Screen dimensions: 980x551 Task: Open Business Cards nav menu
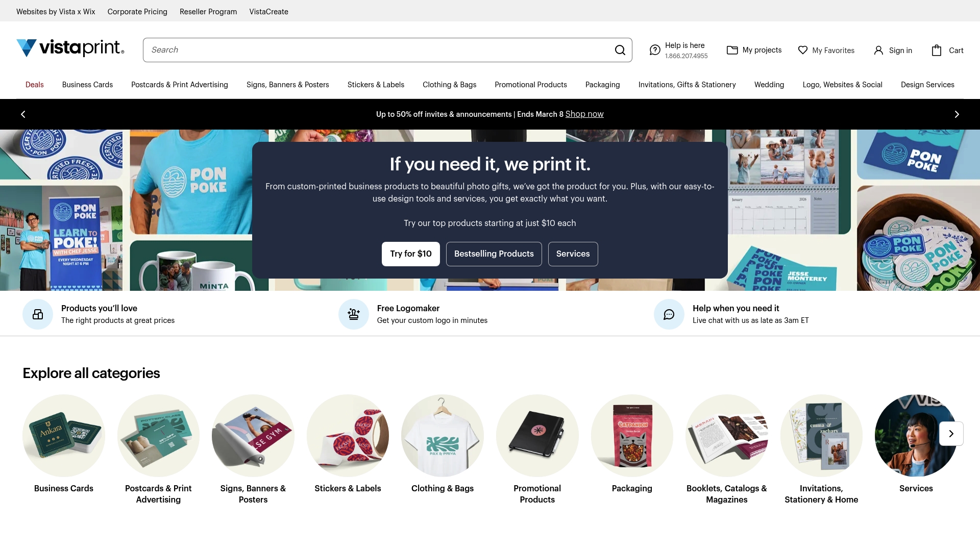click(87, 85)
